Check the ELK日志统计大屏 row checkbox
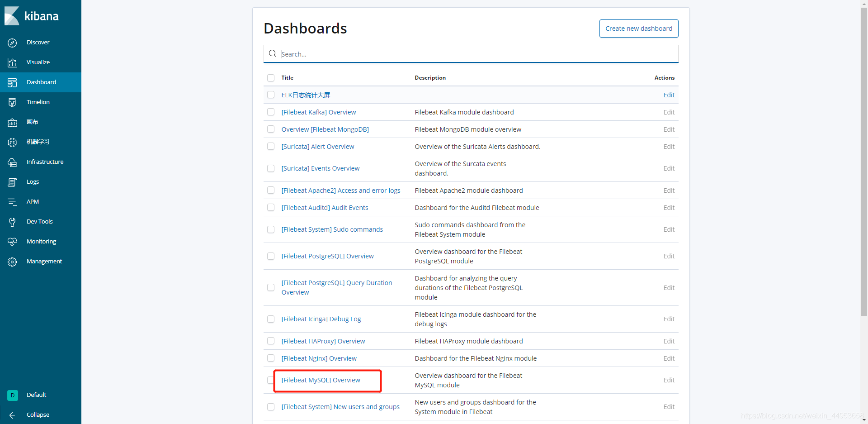 [271, 95]
